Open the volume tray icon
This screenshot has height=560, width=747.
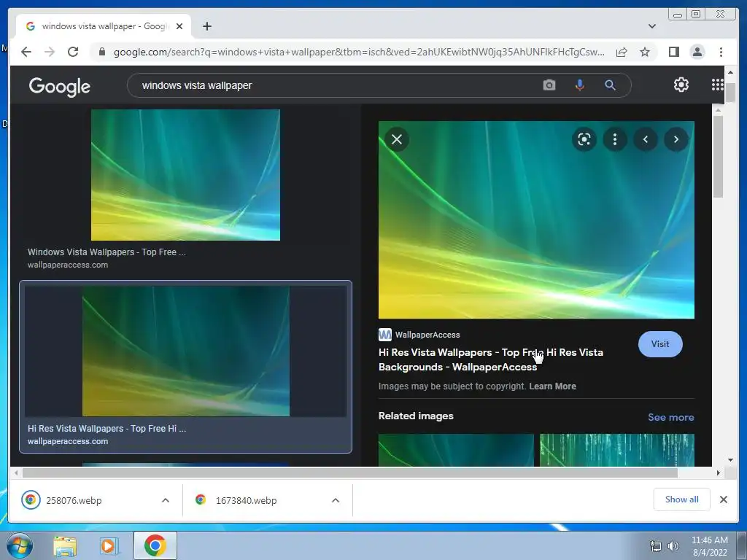pos(673,546)
